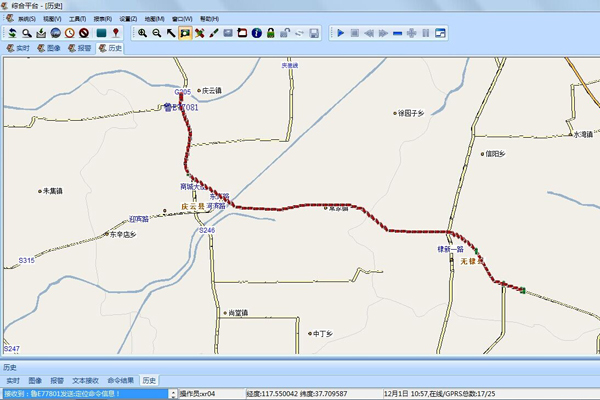Click the minus slow-down playback speed button
The image size is (600, 400).
398,33
